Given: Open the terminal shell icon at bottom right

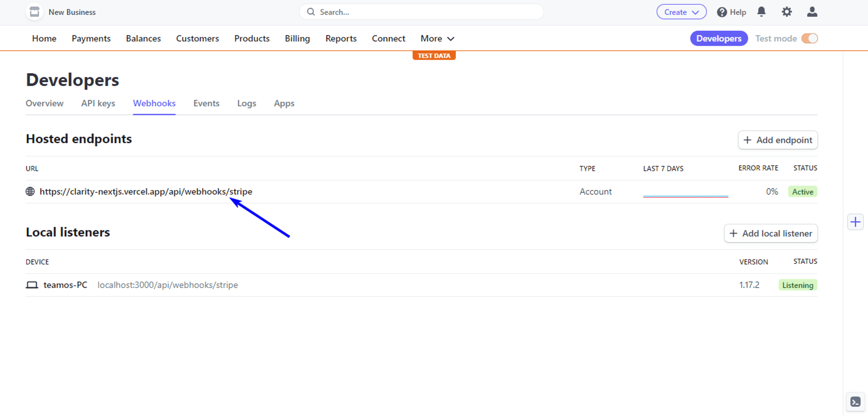Looking at the screenshot, I should coord(855,402).
